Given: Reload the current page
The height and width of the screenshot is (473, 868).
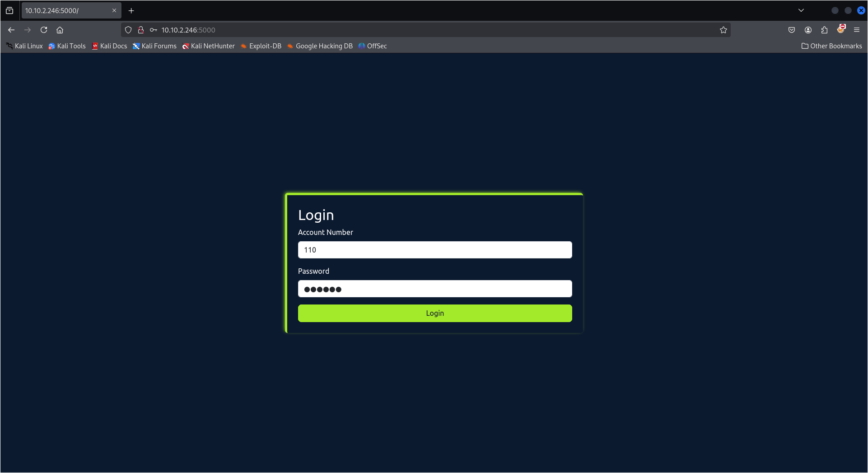Looking at the screenshot, I should [44, 30].
